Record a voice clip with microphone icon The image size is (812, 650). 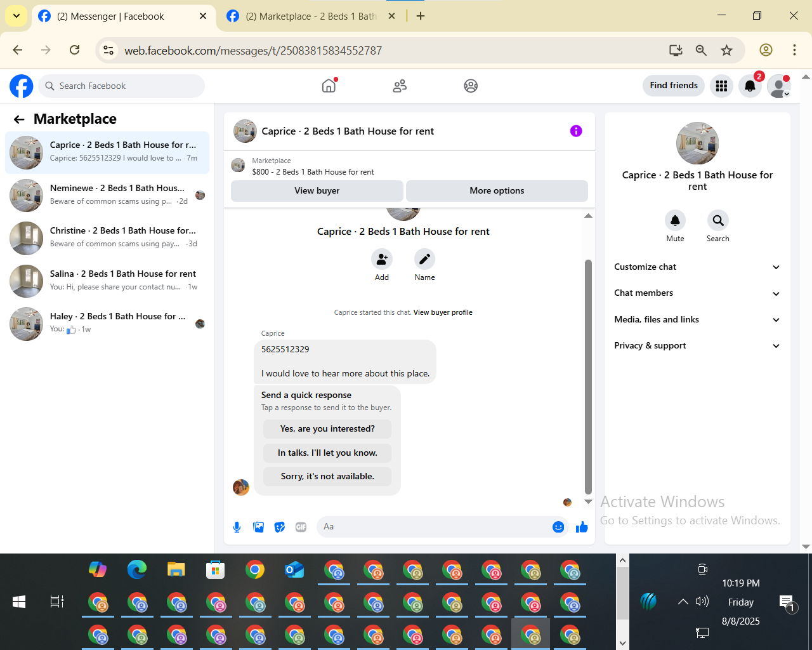pyautogui.click(x=237, y=527)
